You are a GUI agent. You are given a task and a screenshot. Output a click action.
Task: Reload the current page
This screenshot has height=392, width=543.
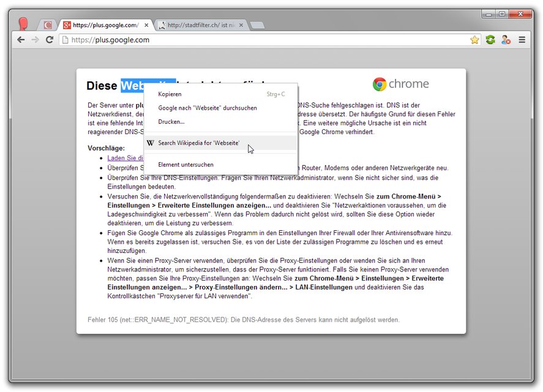point(50,40)
